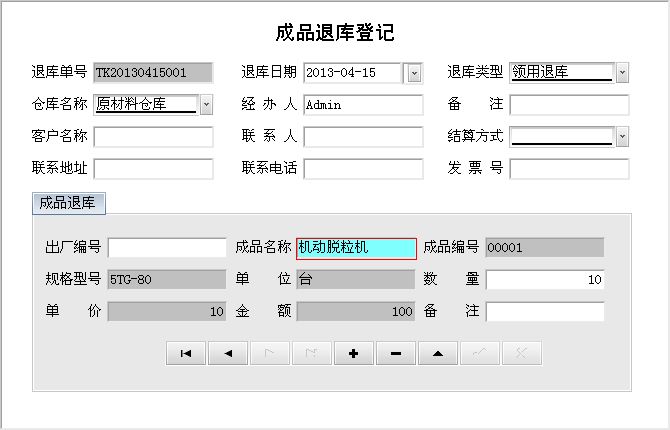670x430 pixels.
Task: Click the 联系地址 input field
Action: coord(153,169)
